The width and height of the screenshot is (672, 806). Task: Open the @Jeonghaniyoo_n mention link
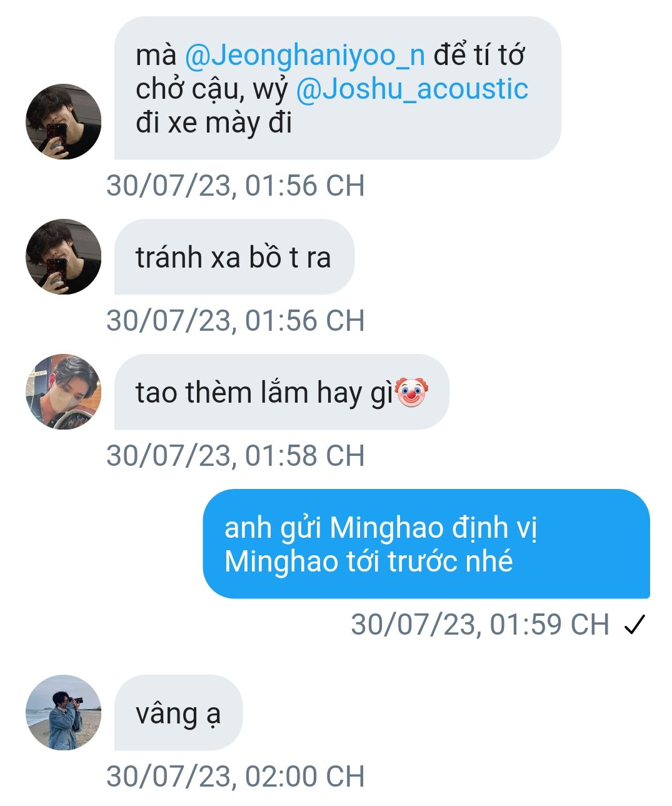pos(304,56)
